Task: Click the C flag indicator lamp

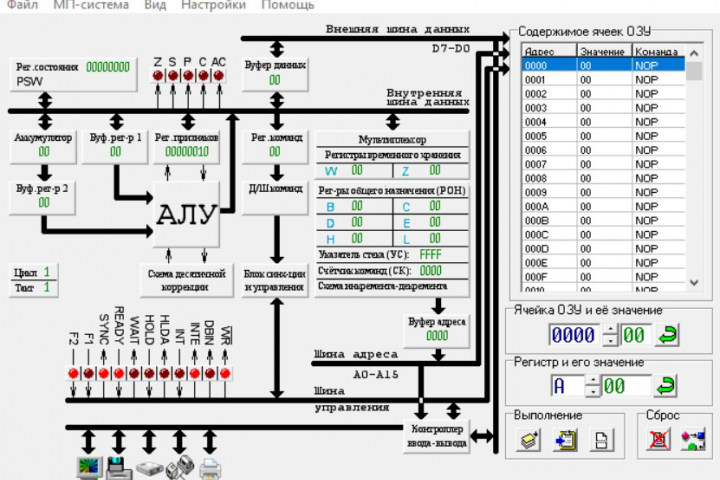Action: pos(203,75)
